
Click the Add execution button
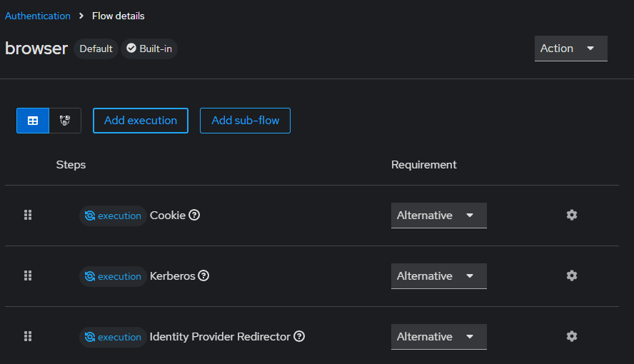tap(141, 121)
